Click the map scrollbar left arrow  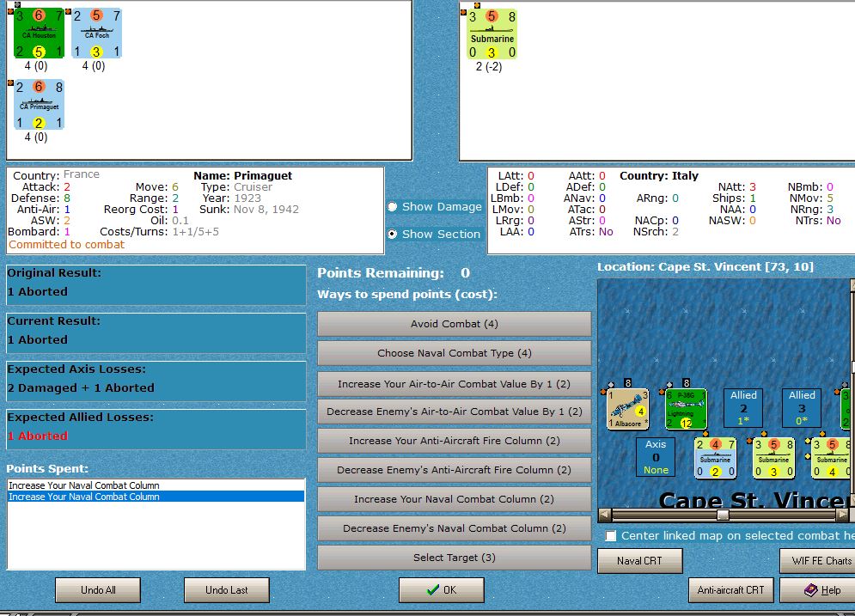coord(604,514)
